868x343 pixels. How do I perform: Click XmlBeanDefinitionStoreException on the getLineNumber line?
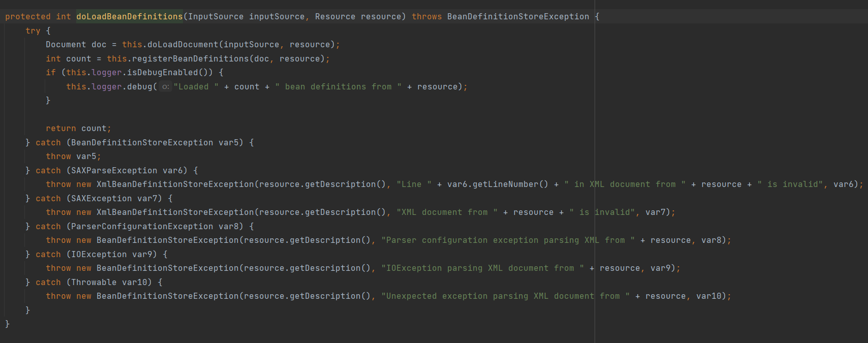175,184
